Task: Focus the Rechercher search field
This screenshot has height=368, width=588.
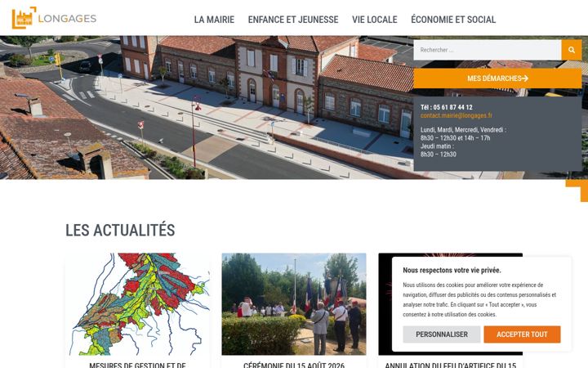Action: [488, 50]
